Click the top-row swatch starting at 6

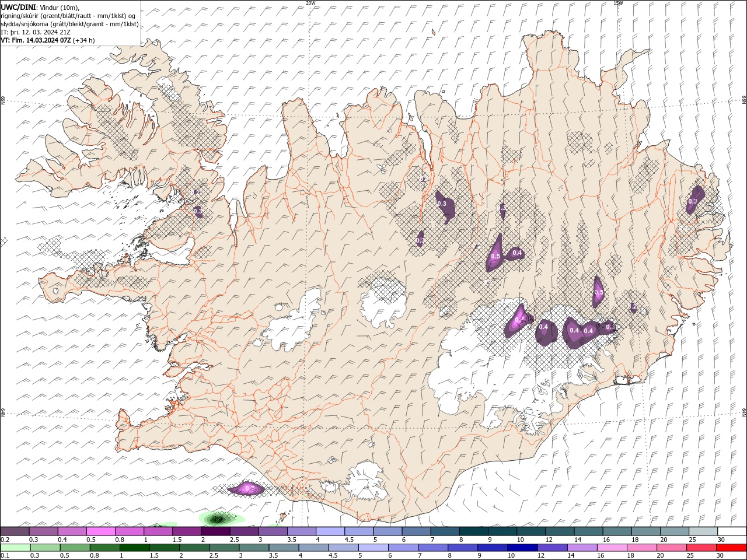(416, 531)
